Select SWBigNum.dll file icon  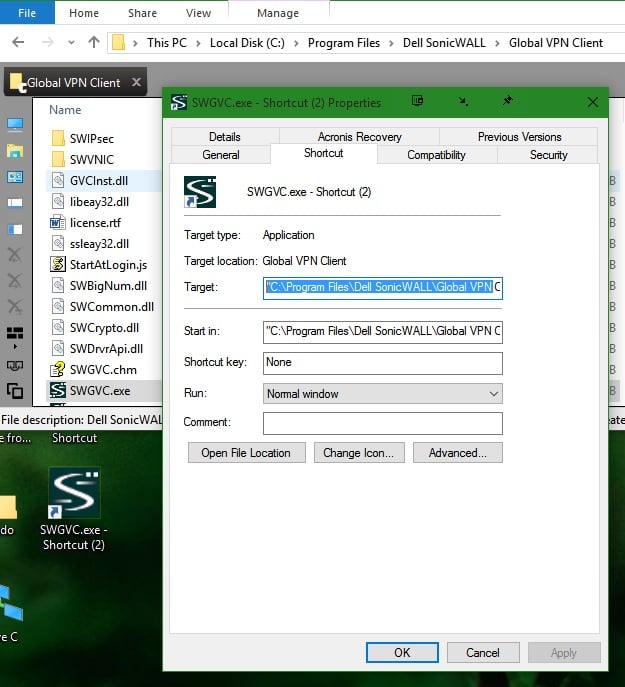58,285
